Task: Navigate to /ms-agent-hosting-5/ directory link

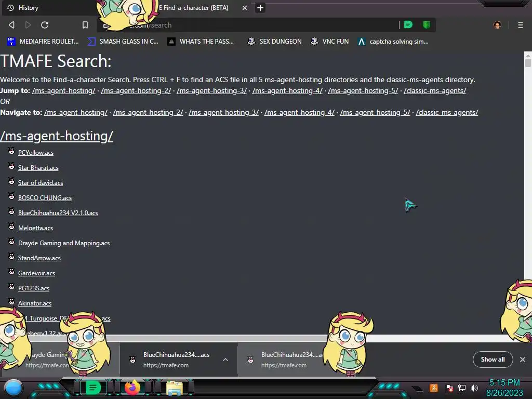Action: pyautogui.click(x=375, y=112)
